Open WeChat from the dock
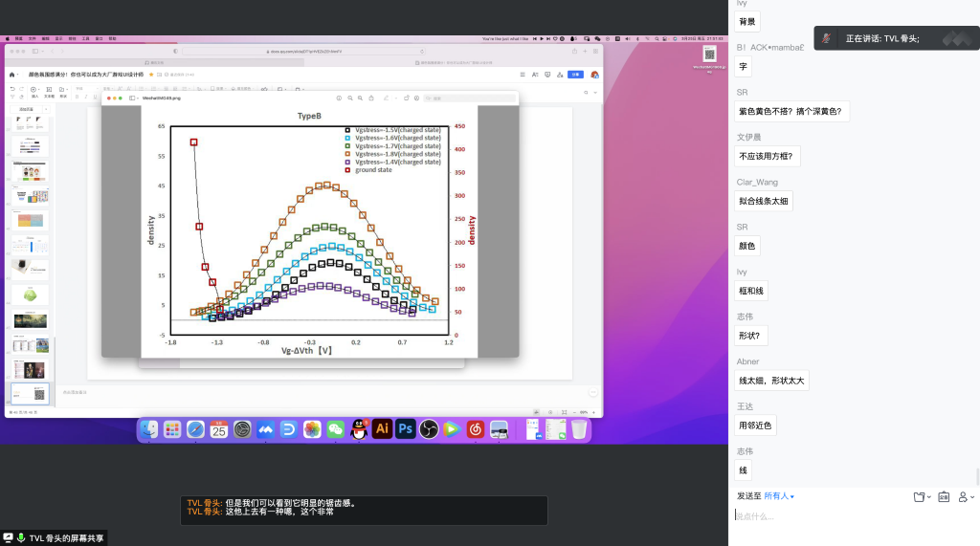980x546 pixels. point(335,429)
